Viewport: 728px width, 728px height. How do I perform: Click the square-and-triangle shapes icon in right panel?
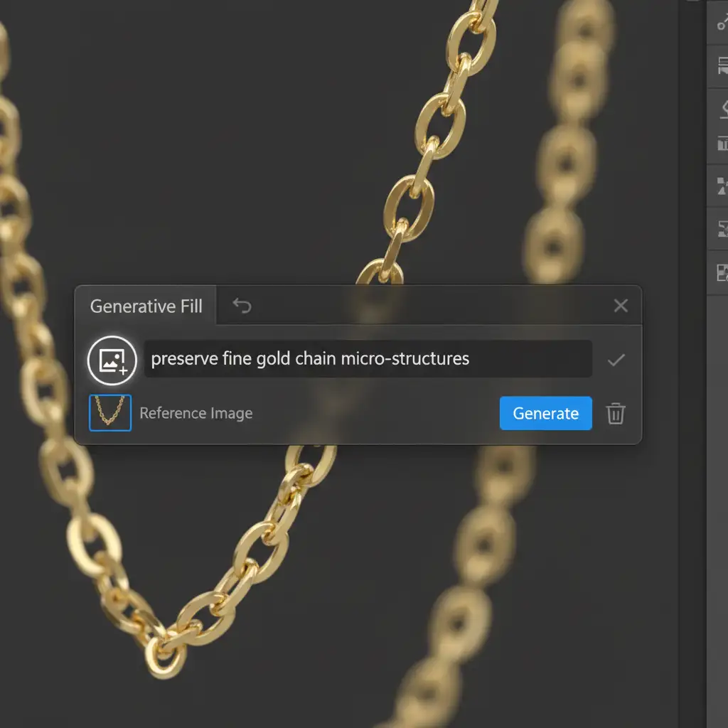click(722, 186)
